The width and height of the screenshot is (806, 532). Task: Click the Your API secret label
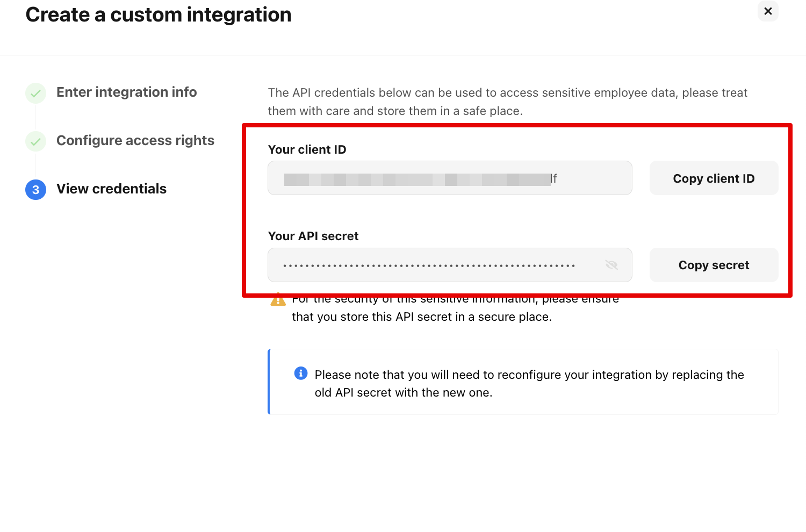313,236
